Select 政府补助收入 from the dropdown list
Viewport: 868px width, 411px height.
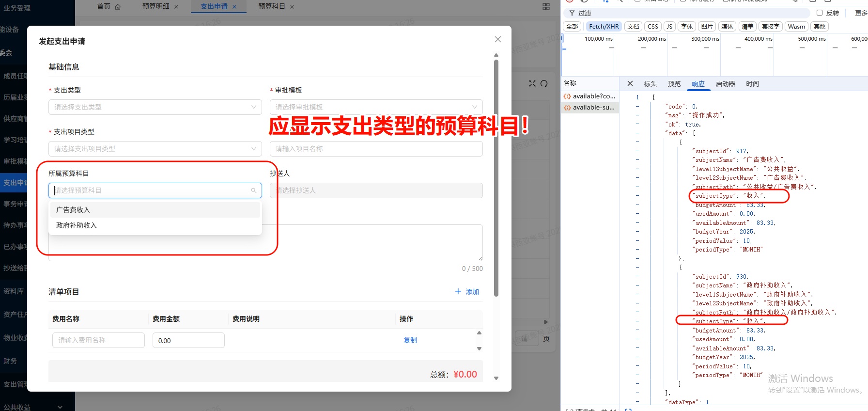coord(155,225)
